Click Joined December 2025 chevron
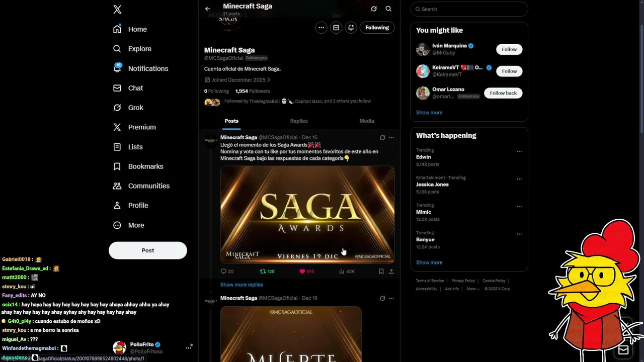Screen dimensions: 644x362 point(269,80)
